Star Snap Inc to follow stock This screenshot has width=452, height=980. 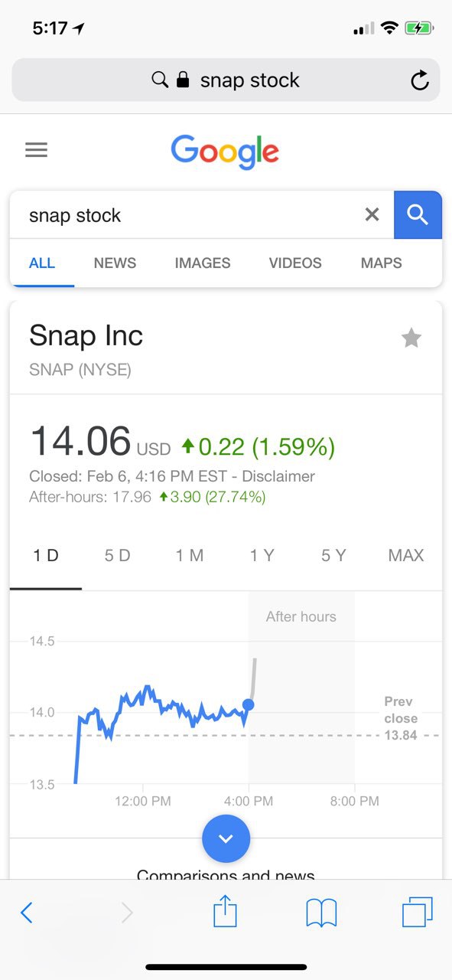coord(411,338)
